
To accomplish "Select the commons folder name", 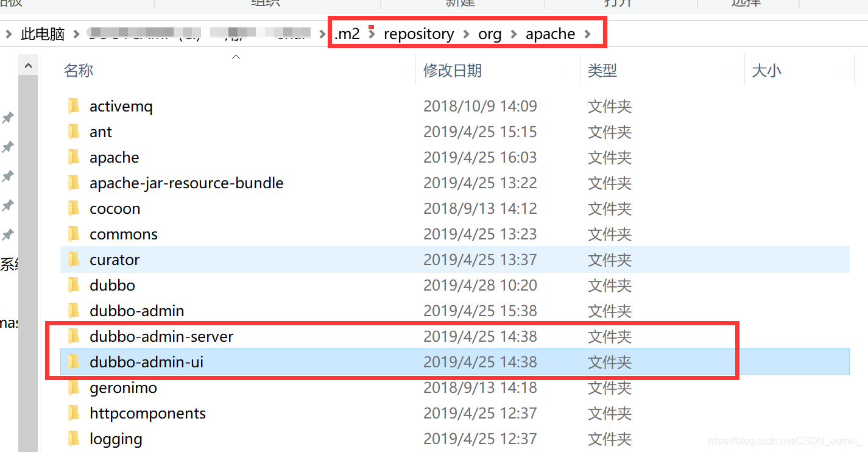I will [124, 235].
